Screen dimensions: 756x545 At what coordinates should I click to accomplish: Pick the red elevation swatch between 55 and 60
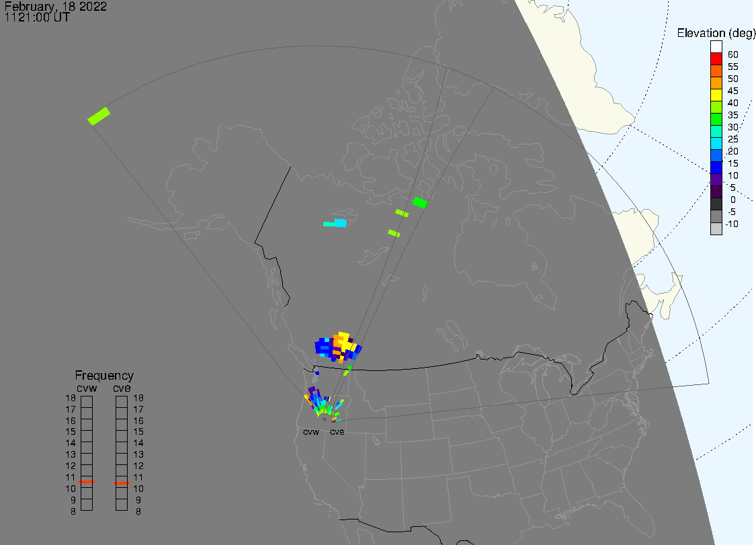(716, 59)
